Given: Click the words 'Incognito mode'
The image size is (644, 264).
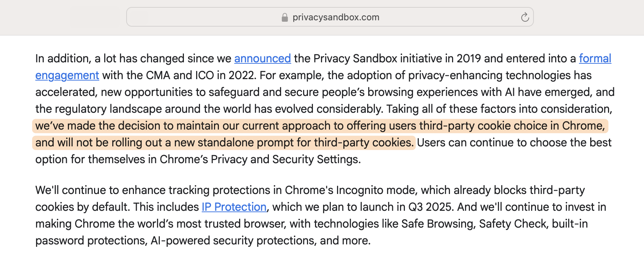Looking at the screenshot, I should [x=376, y=190].
